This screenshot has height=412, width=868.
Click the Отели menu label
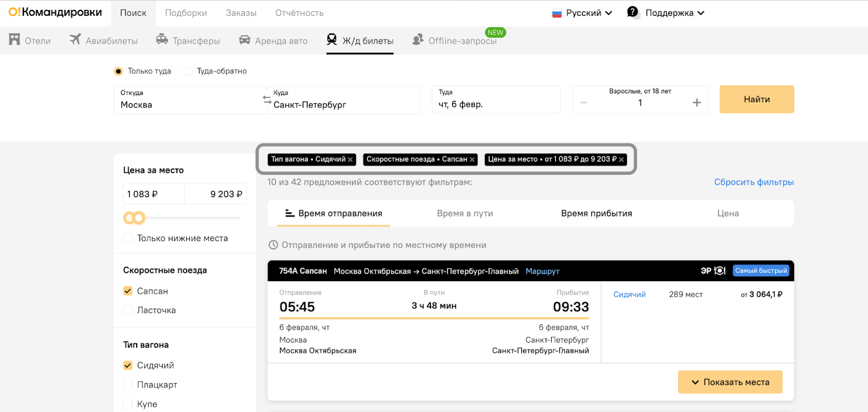point(38,41)
